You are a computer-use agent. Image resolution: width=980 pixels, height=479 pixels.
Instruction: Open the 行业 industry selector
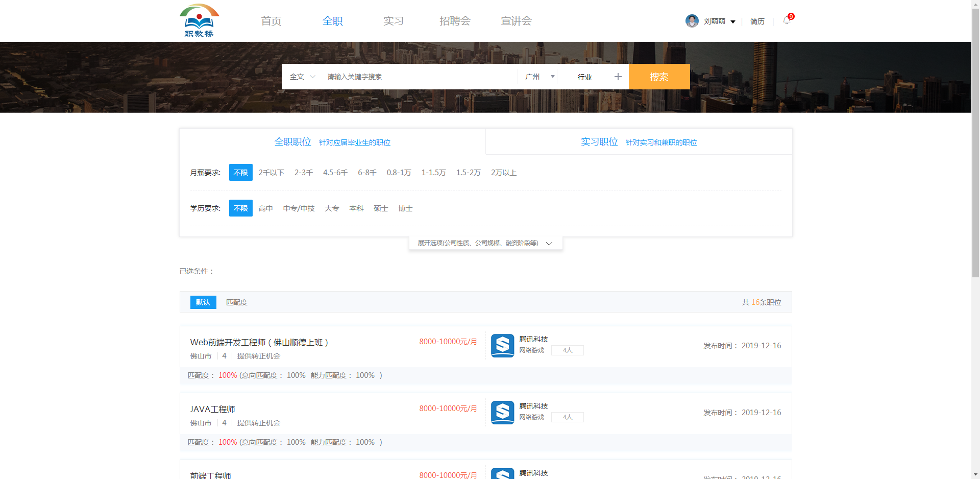[x=585, y=77]
